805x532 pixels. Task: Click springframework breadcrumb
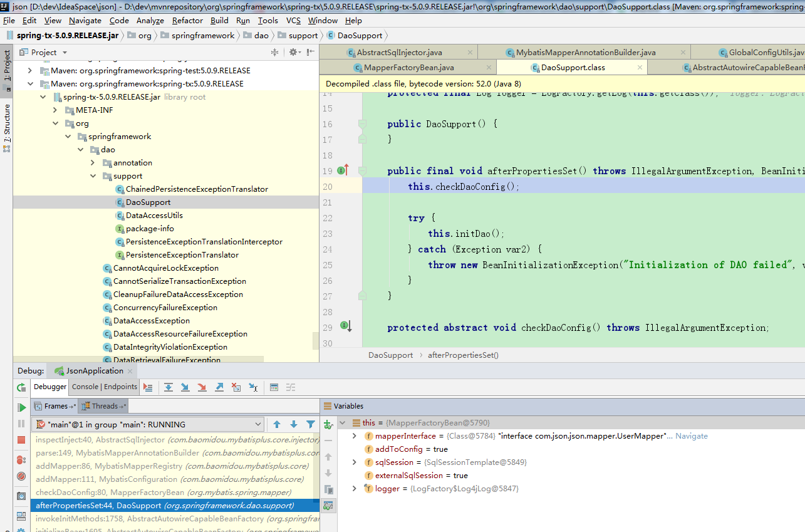198,36
